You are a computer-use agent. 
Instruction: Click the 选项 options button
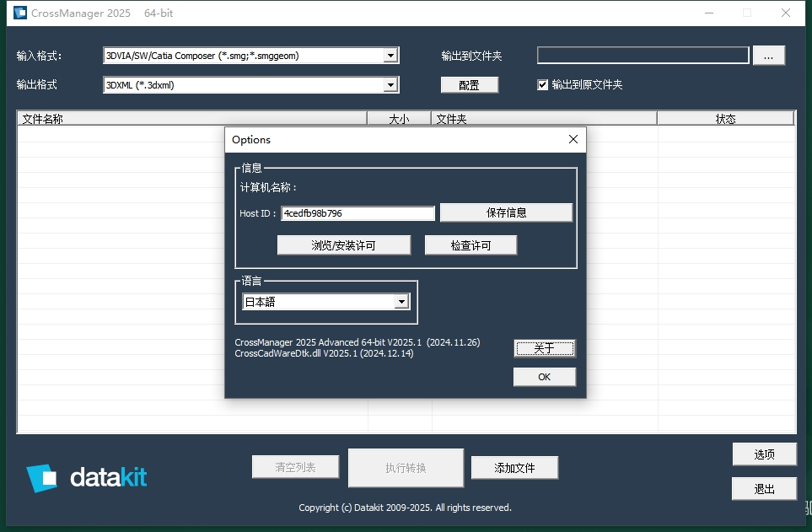(x=764, y=454)
